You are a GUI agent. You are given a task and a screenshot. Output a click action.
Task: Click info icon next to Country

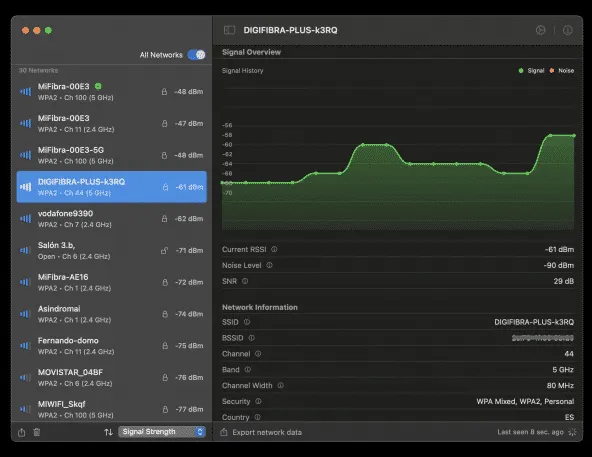coord(257,417)
